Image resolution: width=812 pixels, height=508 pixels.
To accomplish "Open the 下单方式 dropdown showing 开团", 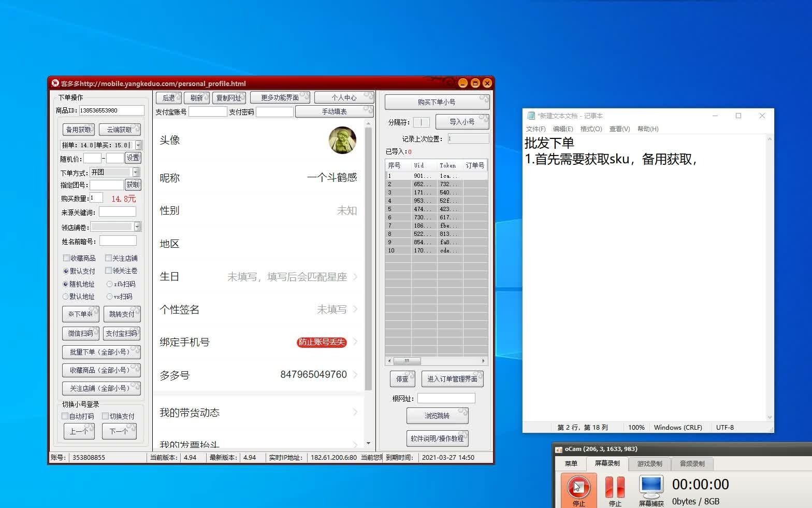I will [x=136, y=172].
